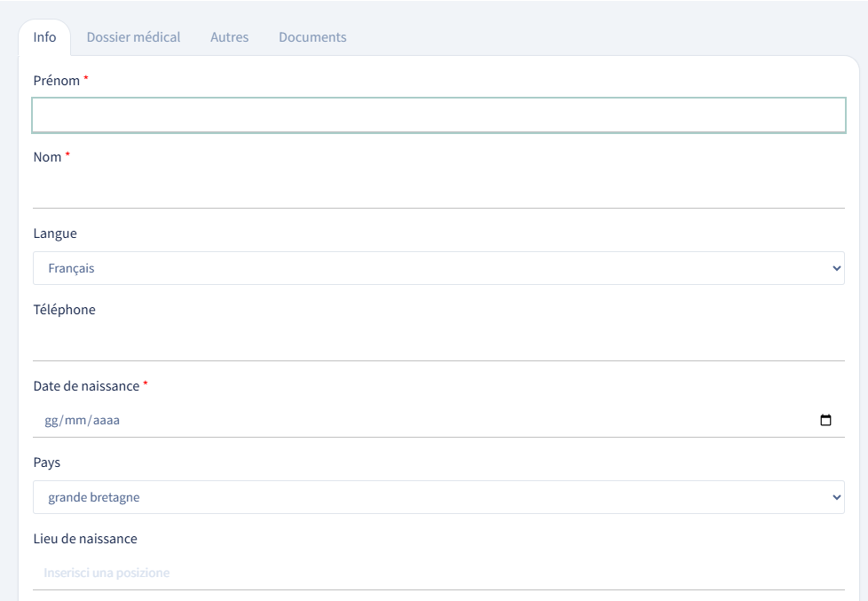Click the Lieu de naissance label

pyautogui.click(x=85, y=539)
